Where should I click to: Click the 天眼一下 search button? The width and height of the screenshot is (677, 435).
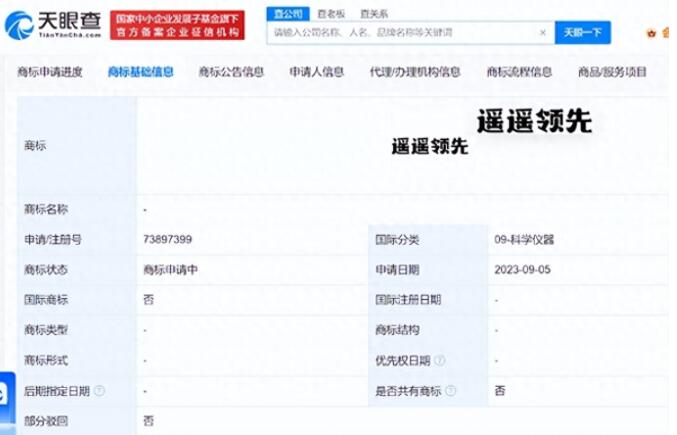583,32
